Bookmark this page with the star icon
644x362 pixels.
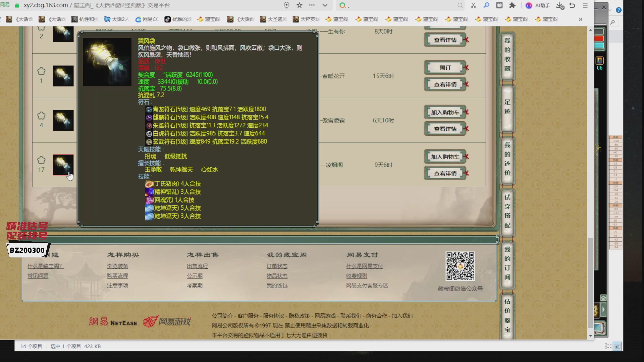click(x=300, y=5)
